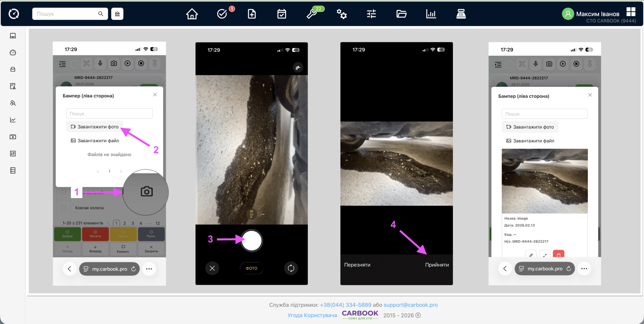
Task: Open the home page icon
Action: click(192, 14)
